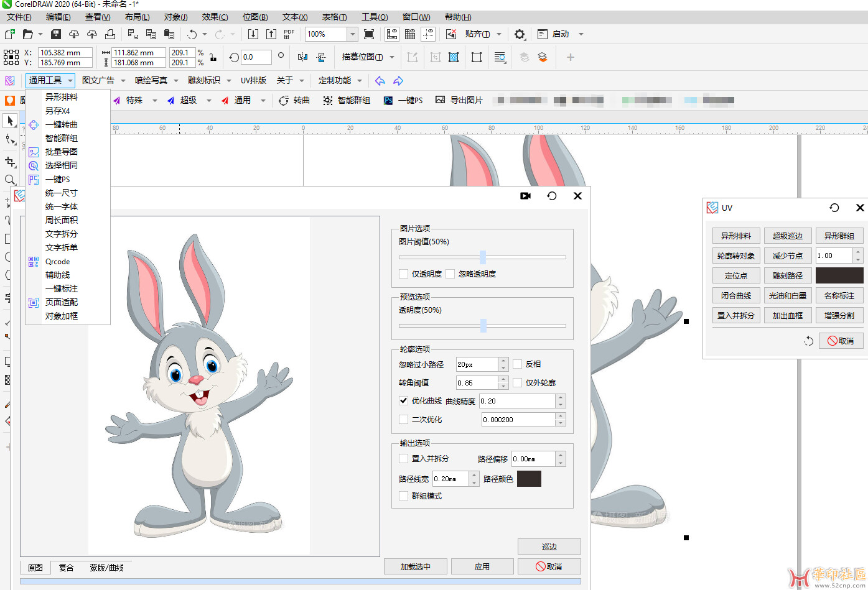Click the Open folder icon
Viewport: 868px width, 590px height.
pyautogui.click(x=27, y=34)
